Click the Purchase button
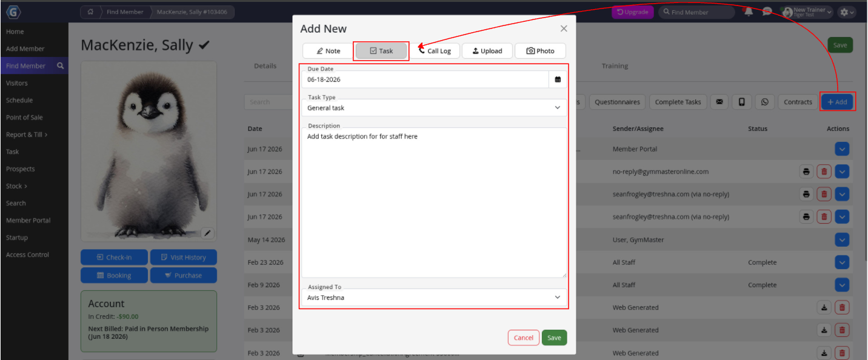The height and width of the screenshot is (360, 868). pos(184,275)
